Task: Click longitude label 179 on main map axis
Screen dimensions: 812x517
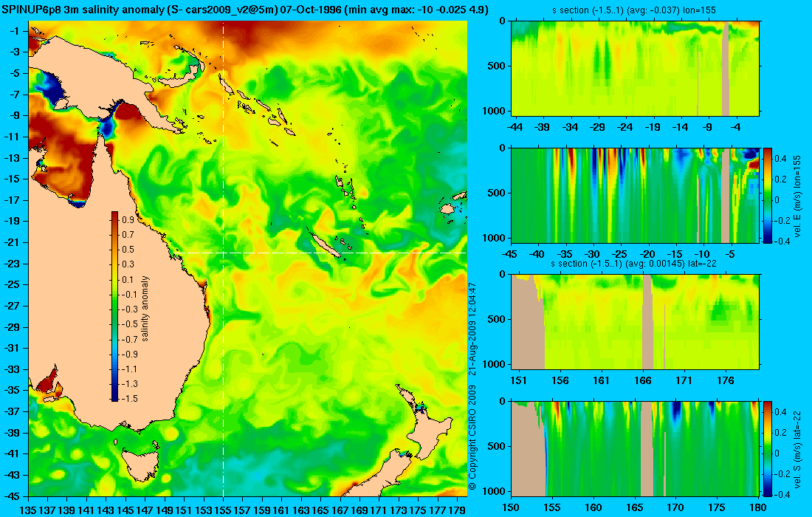Action: 457,510
